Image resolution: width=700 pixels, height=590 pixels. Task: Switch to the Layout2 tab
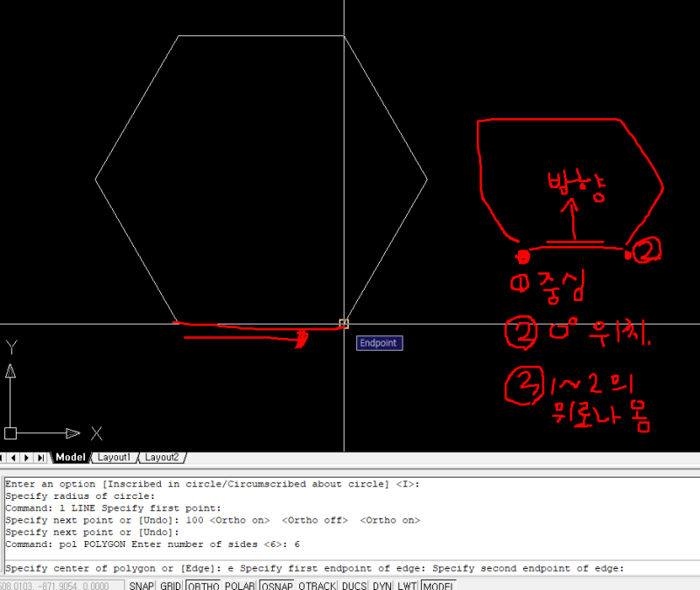(162, 456)
